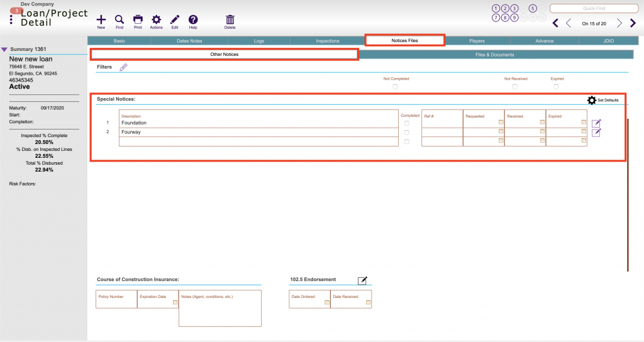The height and width of the screenshot is (342, 644).
Task: Open the Files & Documents tab
Action: point(494,55)
